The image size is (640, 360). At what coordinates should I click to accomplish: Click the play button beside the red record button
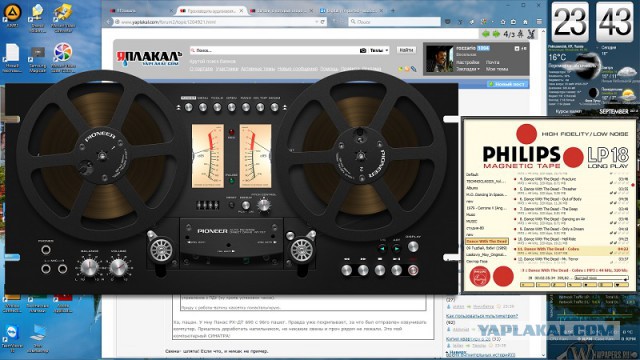click(x=396, y=270)
